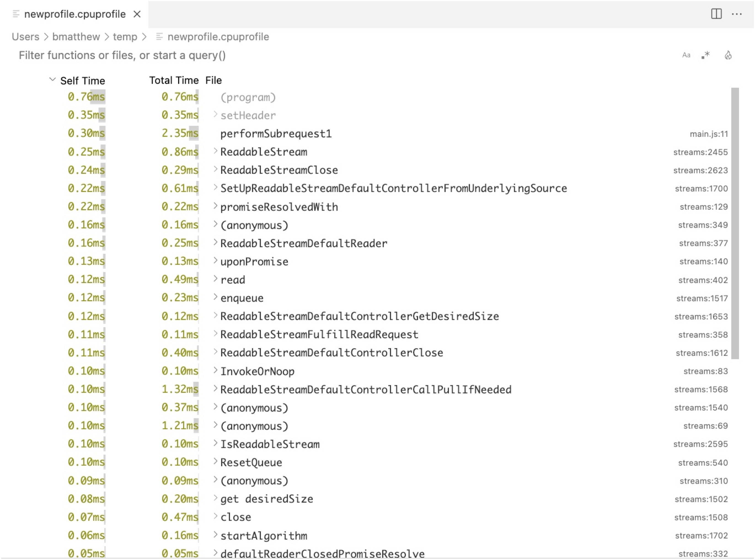Image resolution: width=755 pixels, height=560 pixels.
Task: Expand the ReadableStreamClose row
Action: (215, 169)
